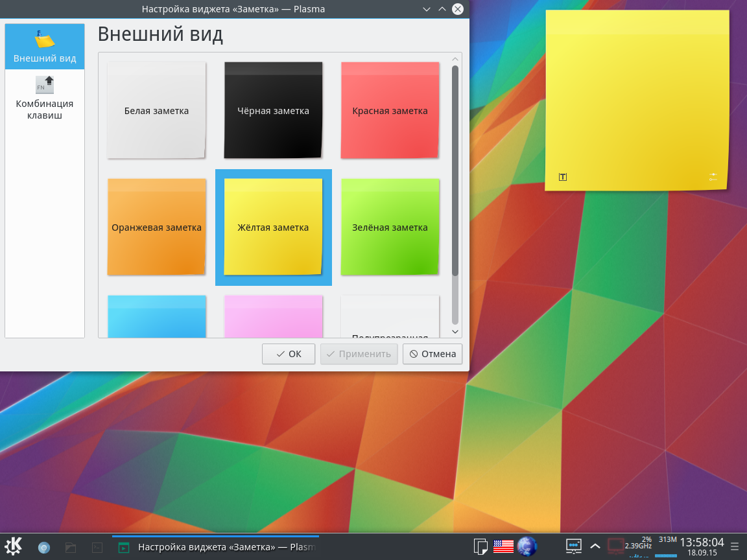Image resolution: width=747 pixels, height=560 pixels.
Task: Click the text formatting icon on the sticky note
Action: click(563, 177)
